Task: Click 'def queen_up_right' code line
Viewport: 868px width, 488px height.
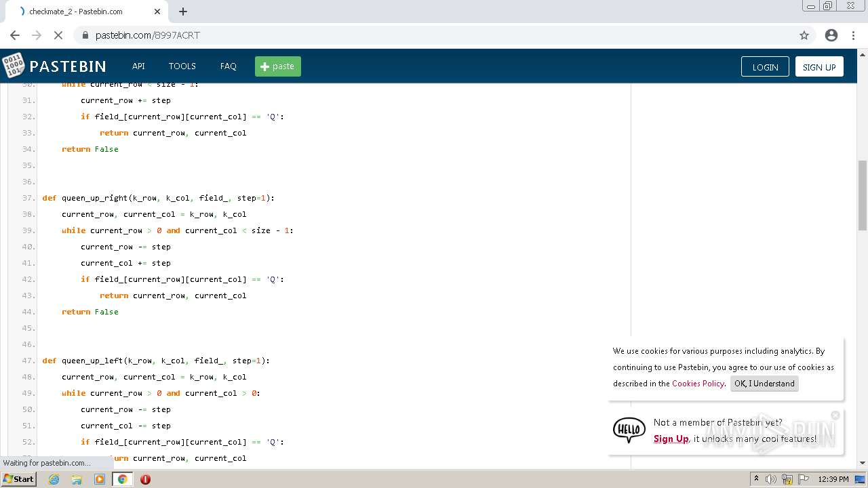Action: tap(158, 198)
